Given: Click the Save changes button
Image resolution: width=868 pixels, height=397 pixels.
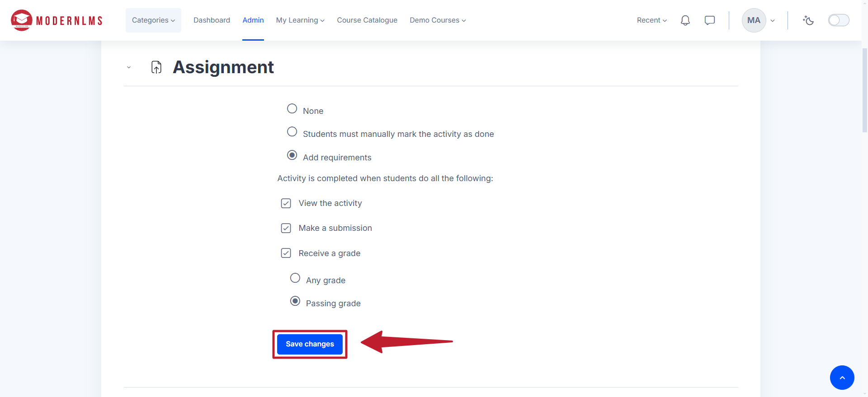Looking at the screenshot, I should [310, 344].
